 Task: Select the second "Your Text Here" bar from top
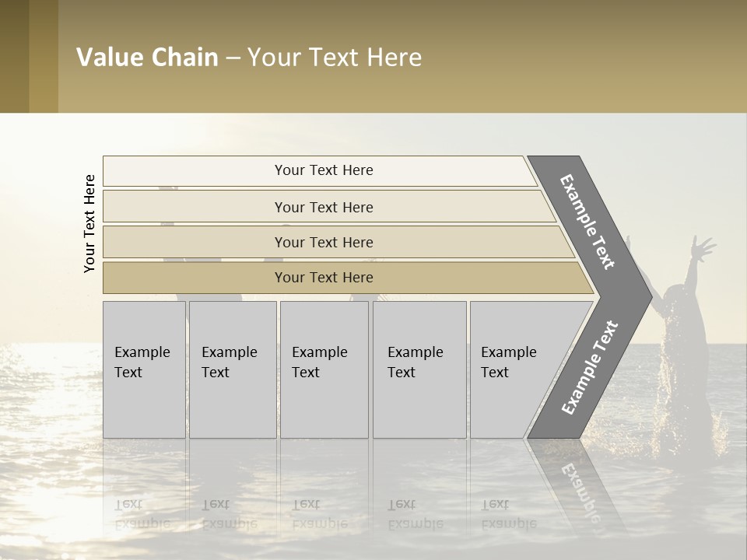click(x=323, y=207)
